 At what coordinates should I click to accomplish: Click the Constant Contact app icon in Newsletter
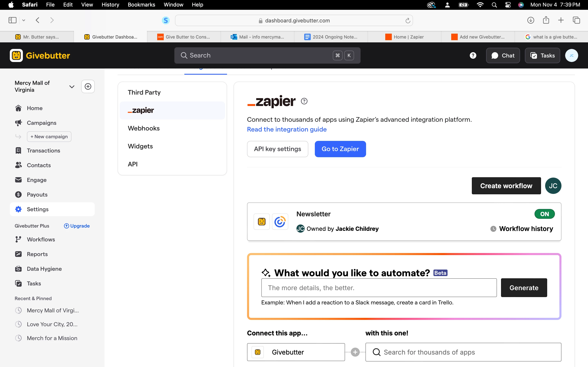tap(280, 221)
